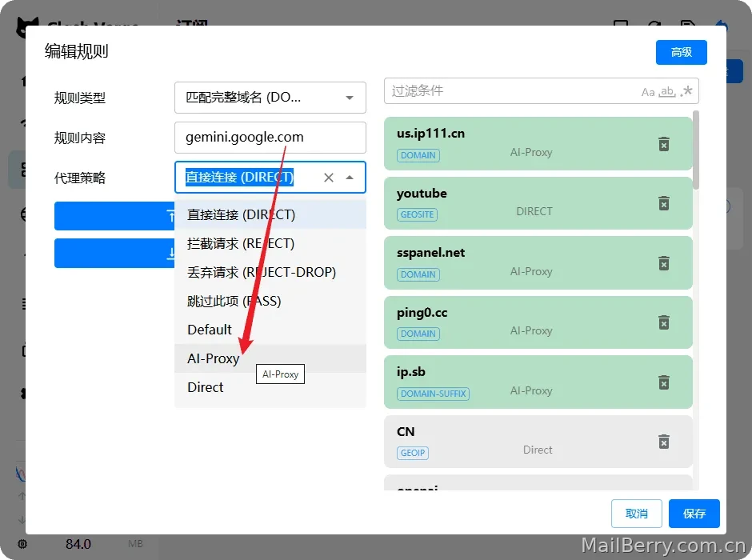Screen dimensions: 752x560
Task: Click the GEOIP tag under CN
Action: pos(413,453)
